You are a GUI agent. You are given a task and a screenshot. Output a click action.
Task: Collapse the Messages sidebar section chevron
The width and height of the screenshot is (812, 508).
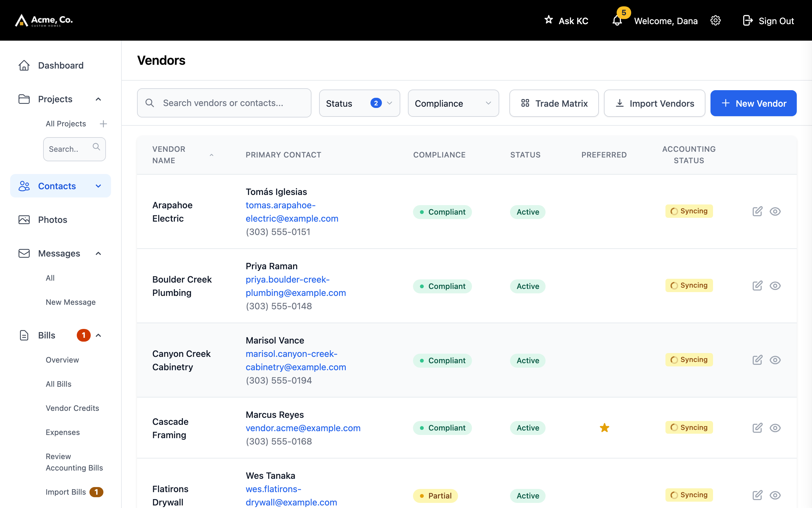coord(98,253)
